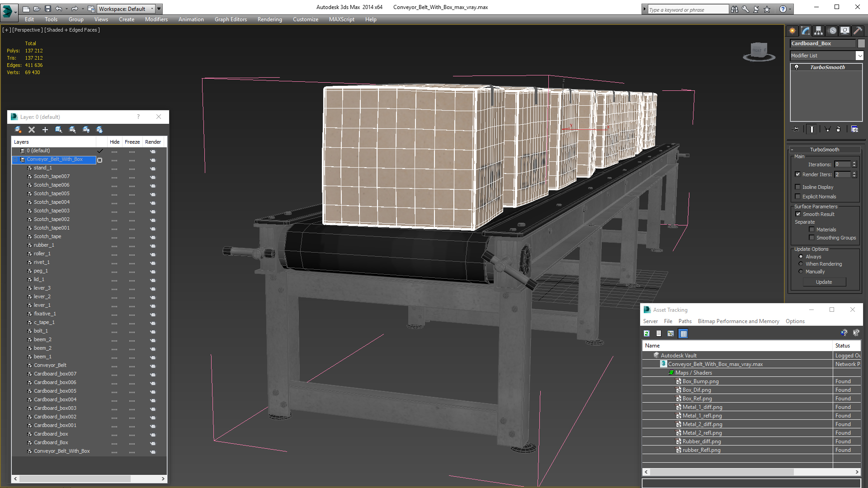Switch to the Motion panel tab
The width and height of the screenshot is (868, 488).
832,31
